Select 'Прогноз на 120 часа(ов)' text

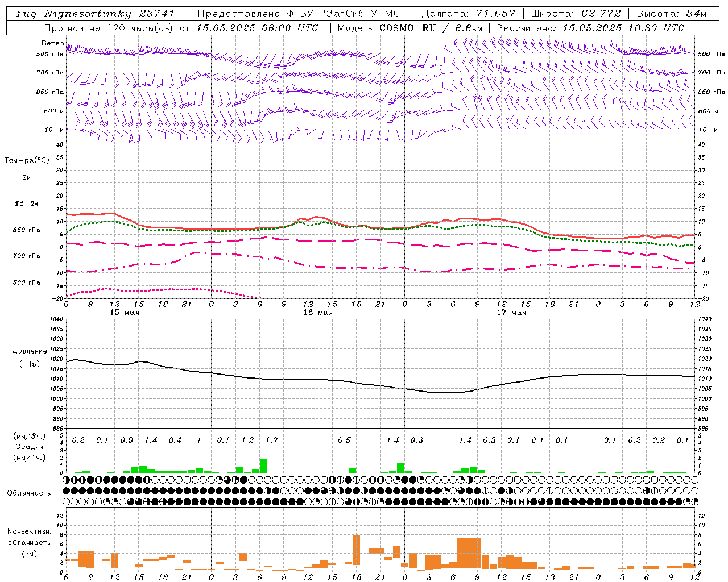[109, 28]
